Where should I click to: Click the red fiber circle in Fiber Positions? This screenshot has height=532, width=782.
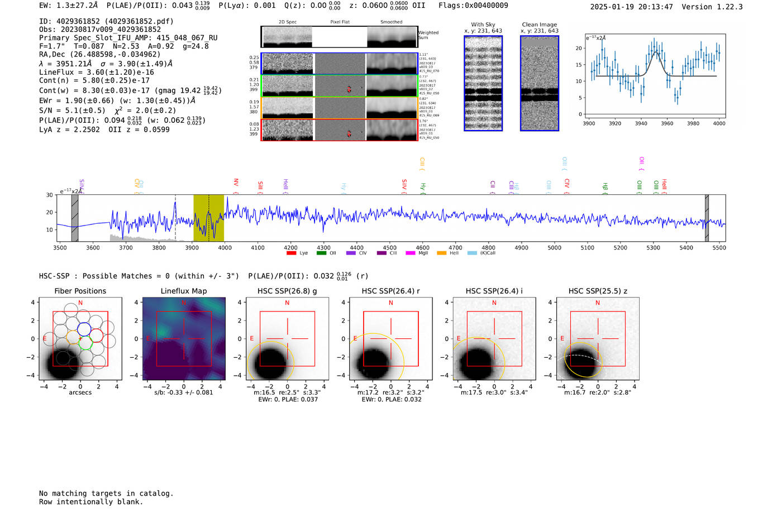96,335
